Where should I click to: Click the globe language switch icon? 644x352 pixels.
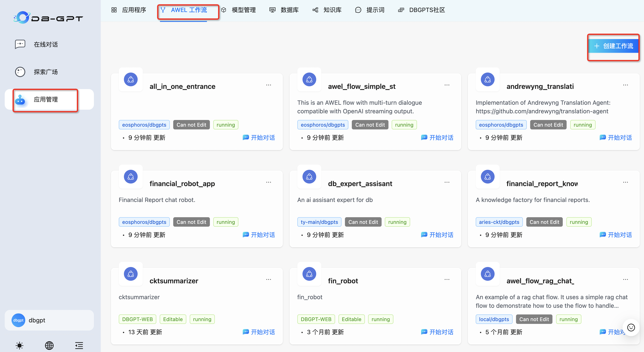coord(49,346)
